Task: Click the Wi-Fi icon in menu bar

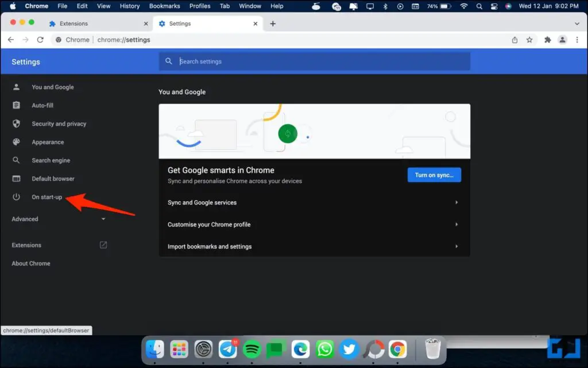Action: pyautogui.click(x=464, y=6)
